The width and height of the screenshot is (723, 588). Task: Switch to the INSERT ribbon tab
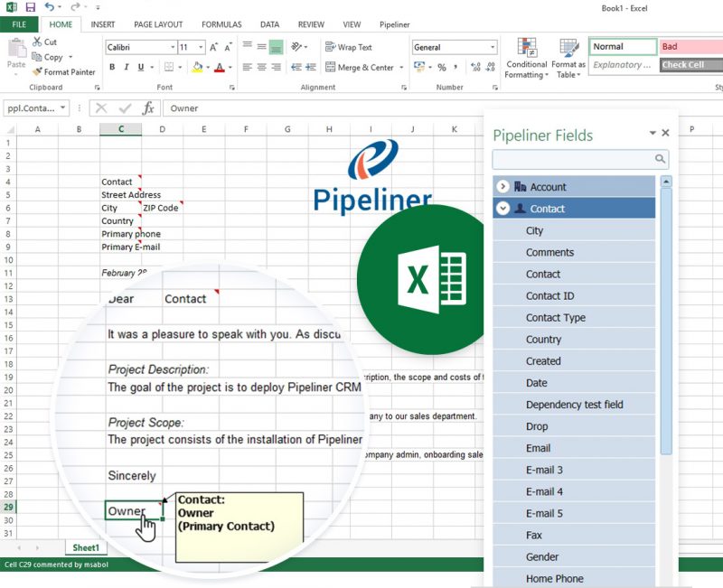coord(103,24)
